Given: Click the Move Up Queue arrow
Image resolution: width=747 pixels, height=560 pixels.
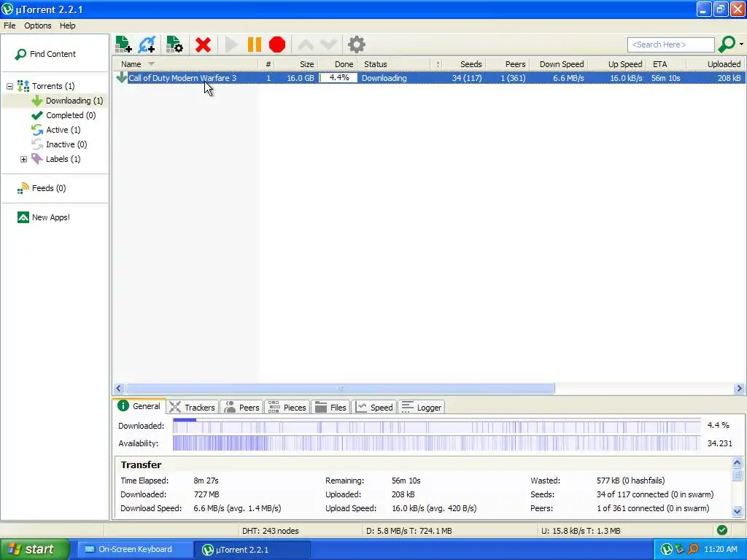Looking at the screenshot, I should [x=306, y=44].
